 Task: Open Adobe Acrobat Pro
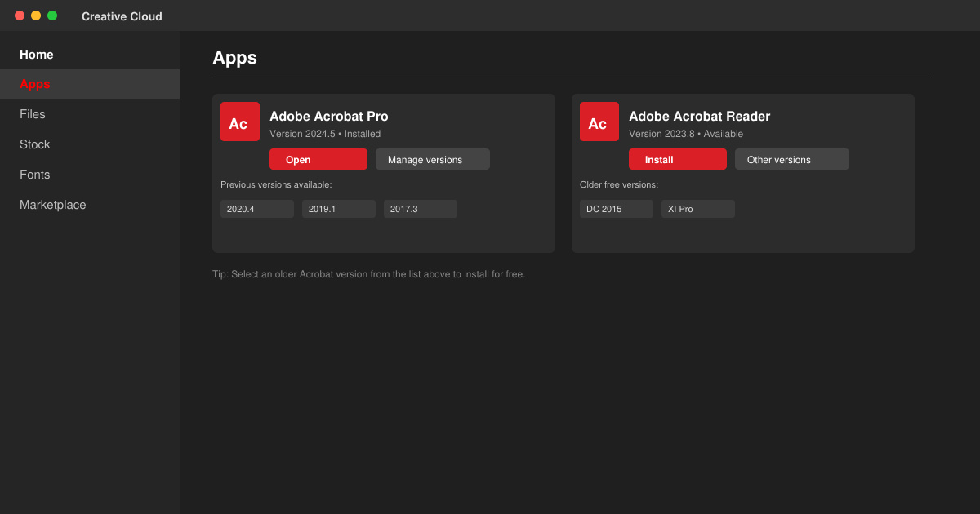tap(318, 159)
